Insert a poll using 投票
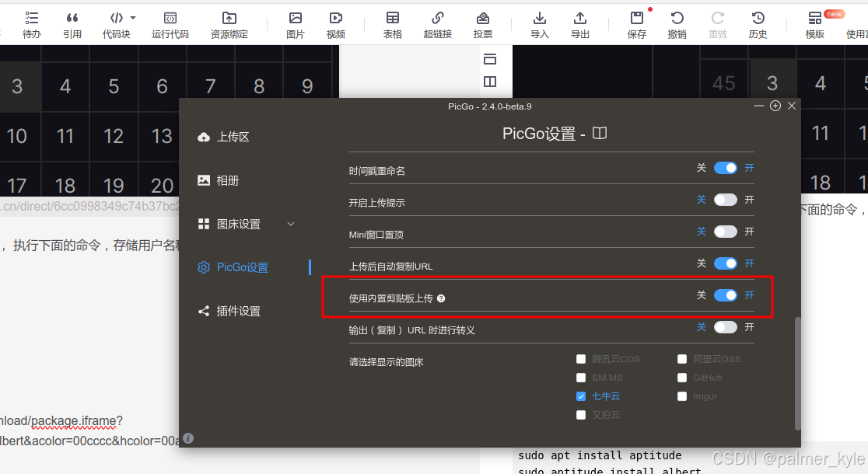Image resolution: width=868 pixels, height=474 pixels. [x=483, y=26]
